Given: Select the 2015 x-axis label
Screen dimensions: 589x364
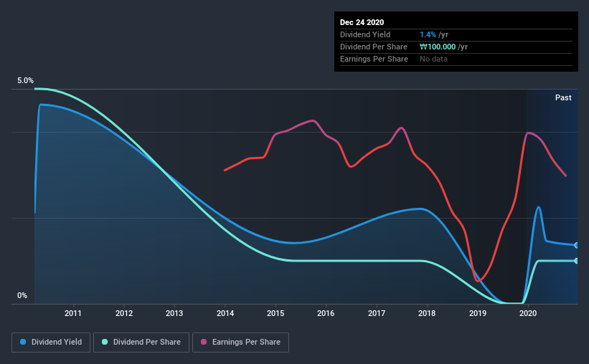Looking at the screenshot, I should click(275, 313).
